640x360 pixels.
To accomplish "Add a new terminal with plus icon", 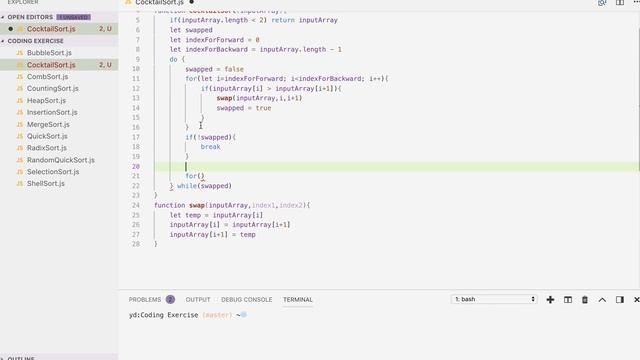I will [x=550, y=300].
